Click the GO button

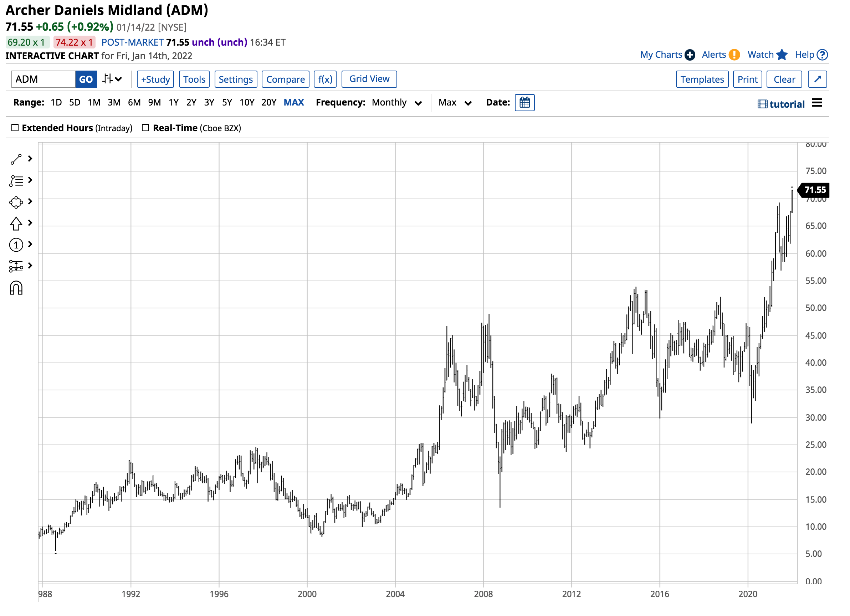[x=86, y=79]
